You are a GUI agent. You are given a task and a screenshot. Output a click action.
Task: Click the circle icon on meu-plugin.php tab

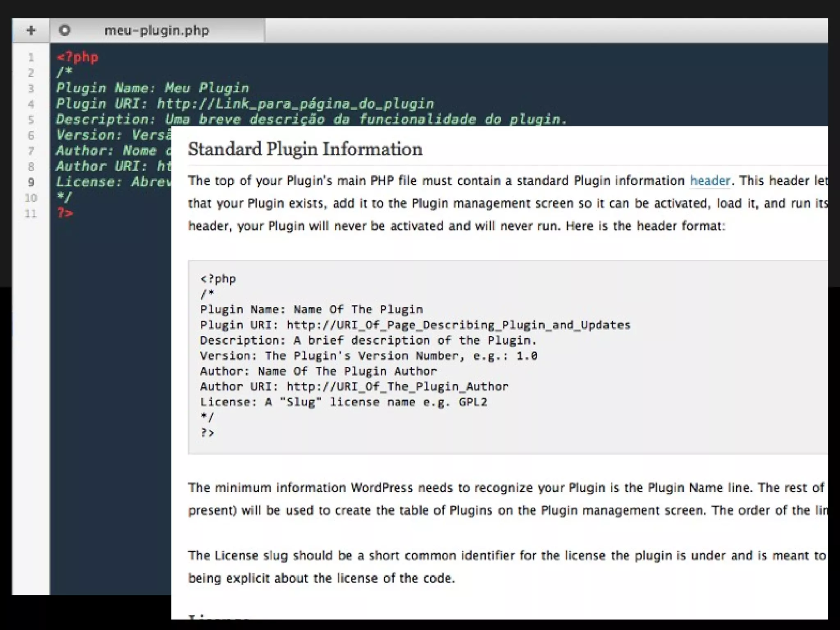[64, 30]
